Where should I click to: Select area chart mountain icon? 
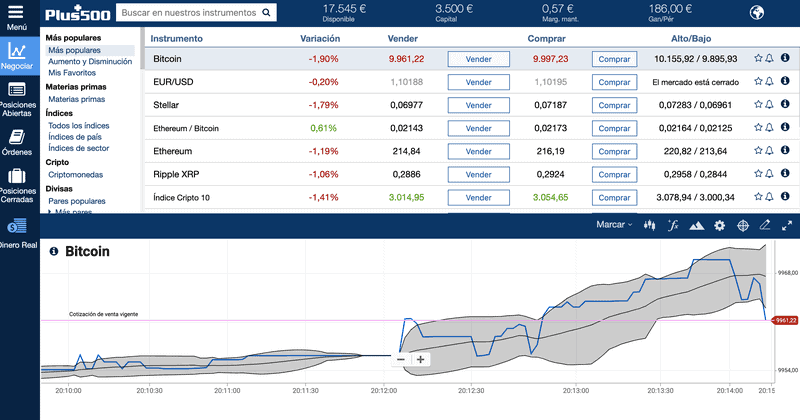coord(696,226)
